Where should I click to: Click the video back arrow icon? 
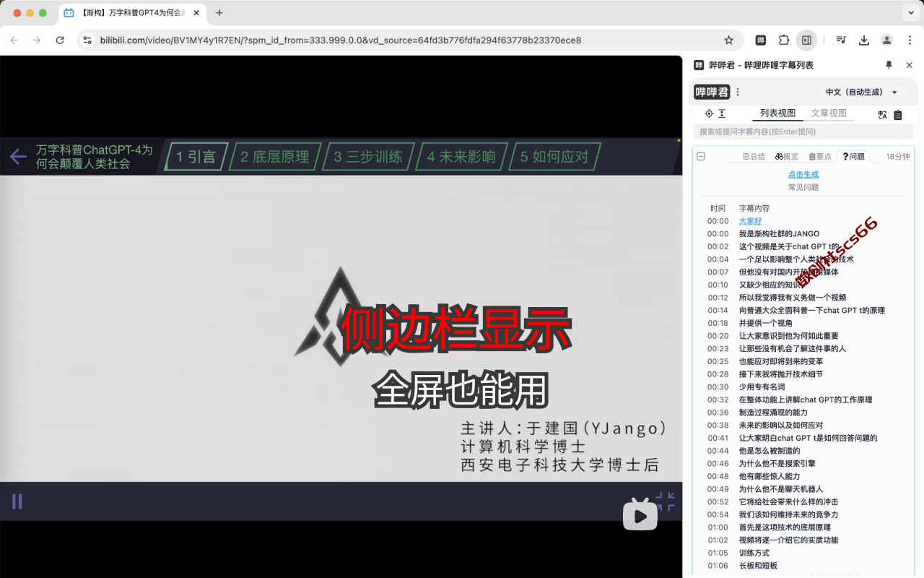coord(18,156)
